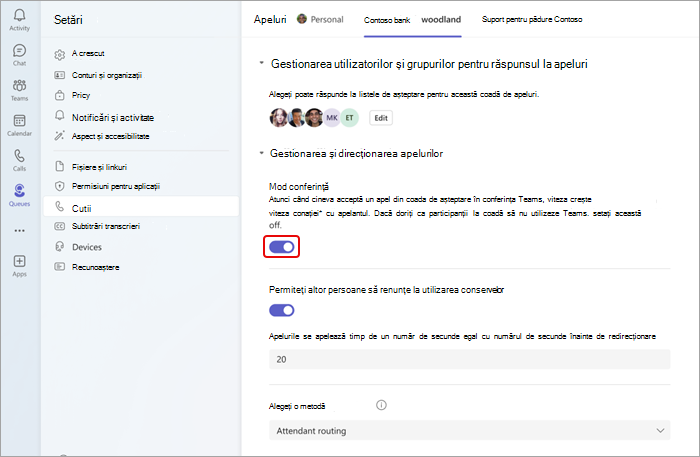Click the Setări heading

click(x=68, y=20)
